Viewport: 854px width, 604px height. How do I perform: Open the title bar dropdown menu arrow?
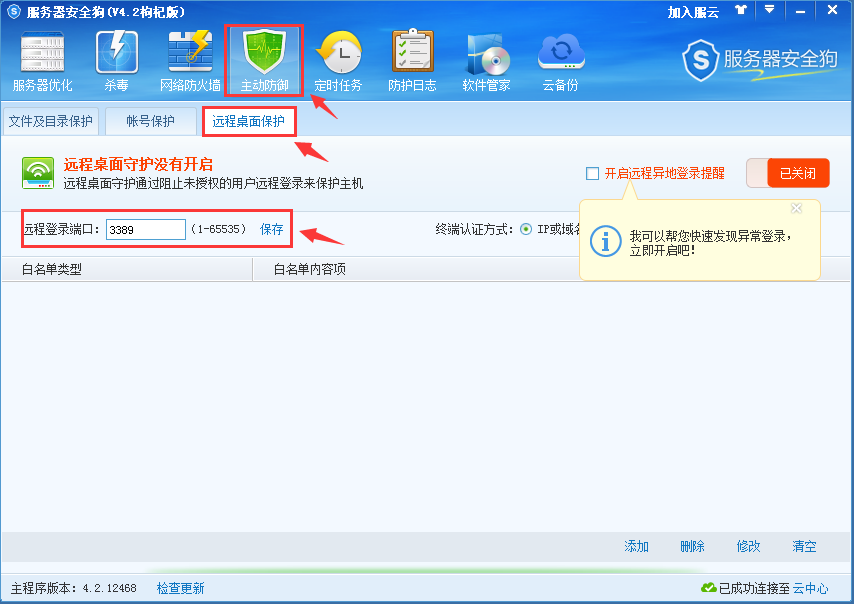tap(769, 10)
